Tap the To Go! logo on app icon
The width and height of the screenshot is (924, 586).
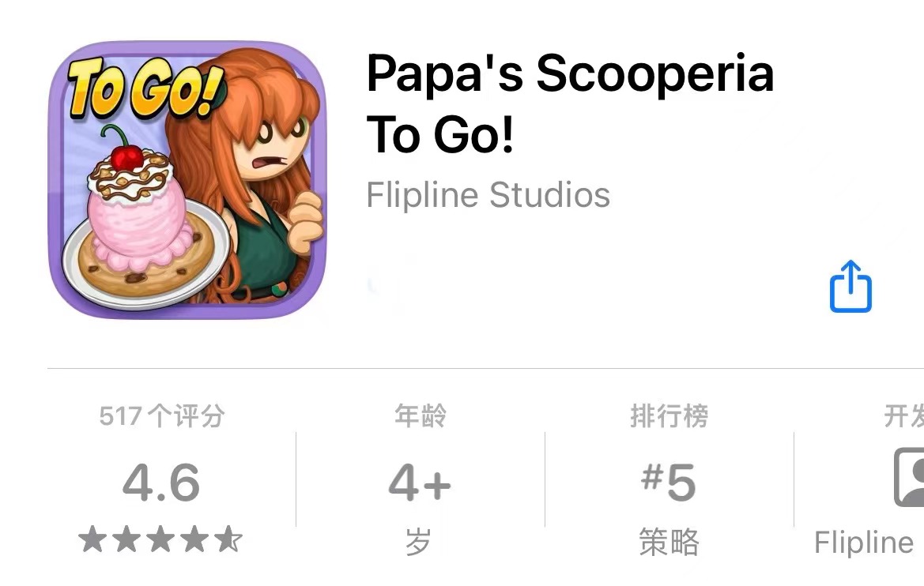coord(145,88)
